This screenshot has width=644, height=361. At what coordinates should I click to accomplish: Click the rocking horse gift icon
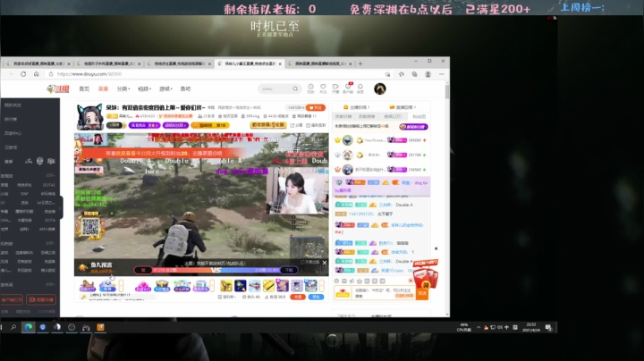[88, 285]
